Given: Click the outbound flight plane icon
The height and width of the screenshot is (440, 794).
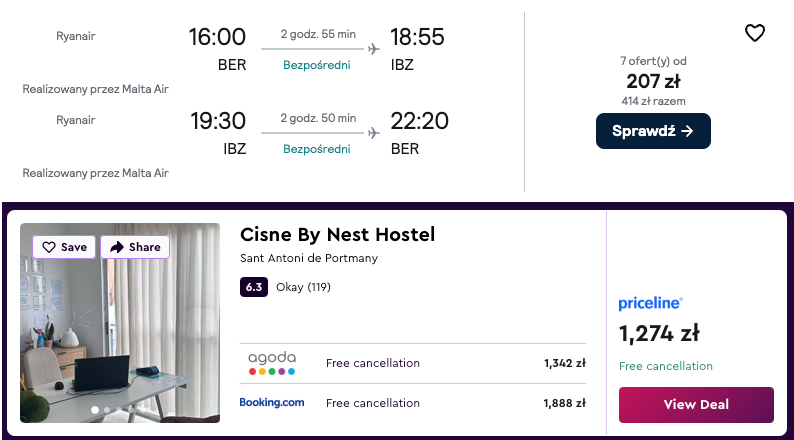Looking at the screenshot, I should coord(374,48).
